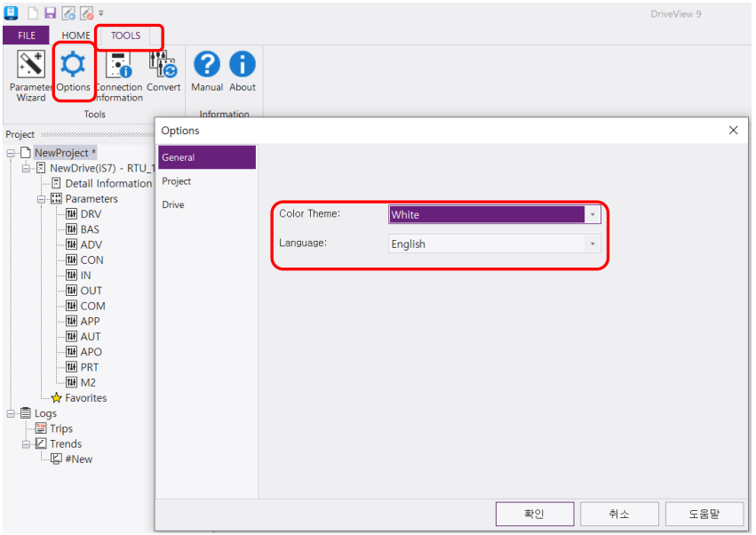Click the 확인 confirm button
Screen dimensions: 756x535
click(x=534, y=514)
